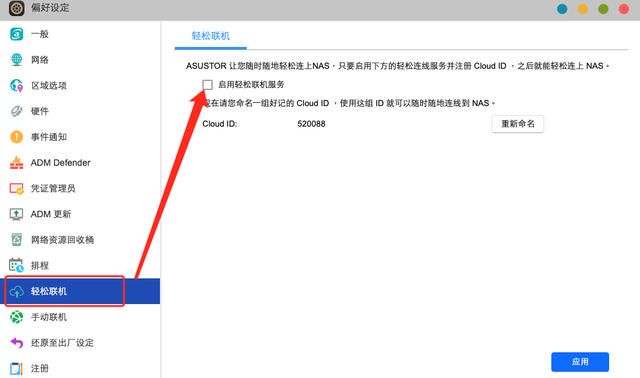Image resolution: width=640 pixels, height=378 pixels.
Task: Close the window with red button
Action: (624, 9)
